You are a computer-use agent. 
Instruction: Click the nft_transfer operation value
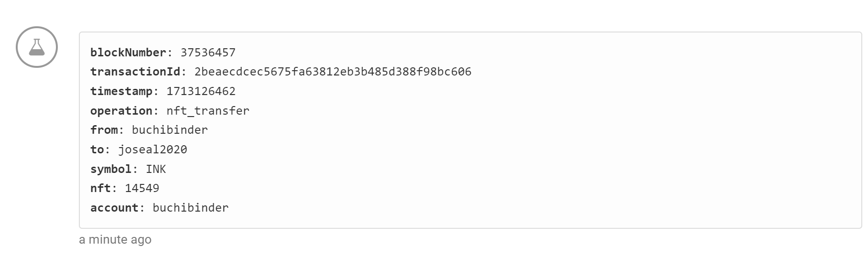tap(208, 111)
